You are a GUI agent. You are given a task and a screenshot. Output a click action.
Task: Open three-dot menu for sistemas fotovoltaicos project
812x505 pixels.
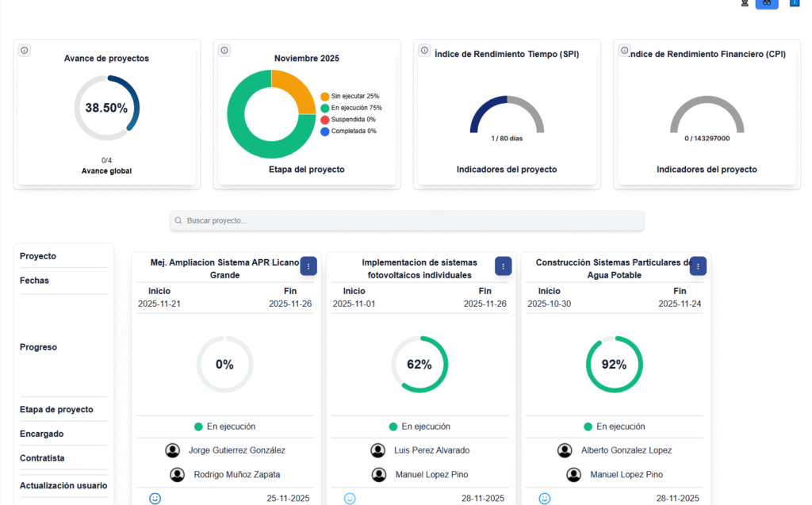504,266
